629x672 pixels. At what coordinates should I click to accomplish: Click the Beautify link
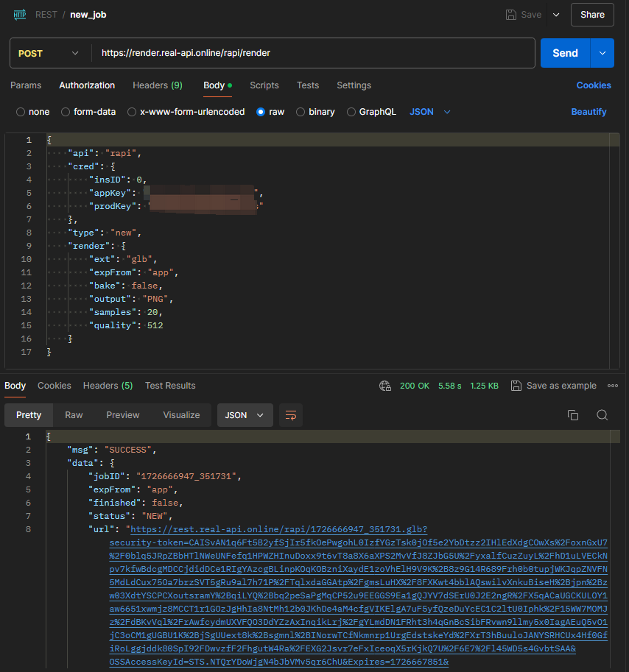tap(588, 112)
